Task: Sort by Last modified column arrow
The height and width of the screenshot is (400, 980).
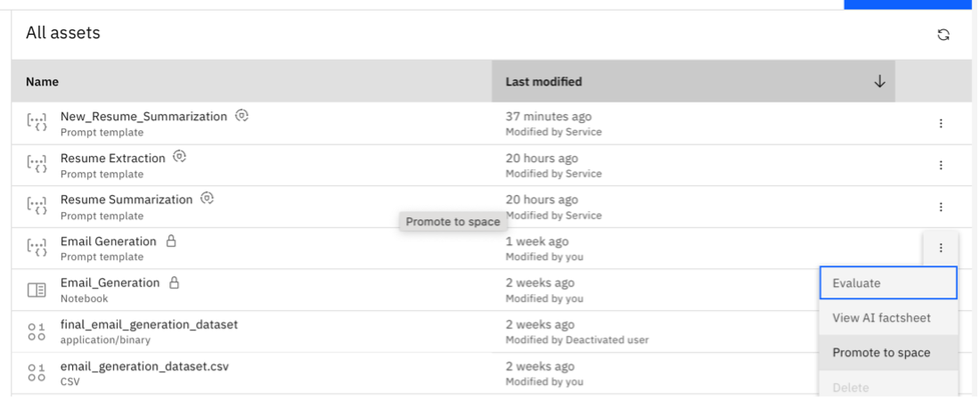Action: pos(879,81)
